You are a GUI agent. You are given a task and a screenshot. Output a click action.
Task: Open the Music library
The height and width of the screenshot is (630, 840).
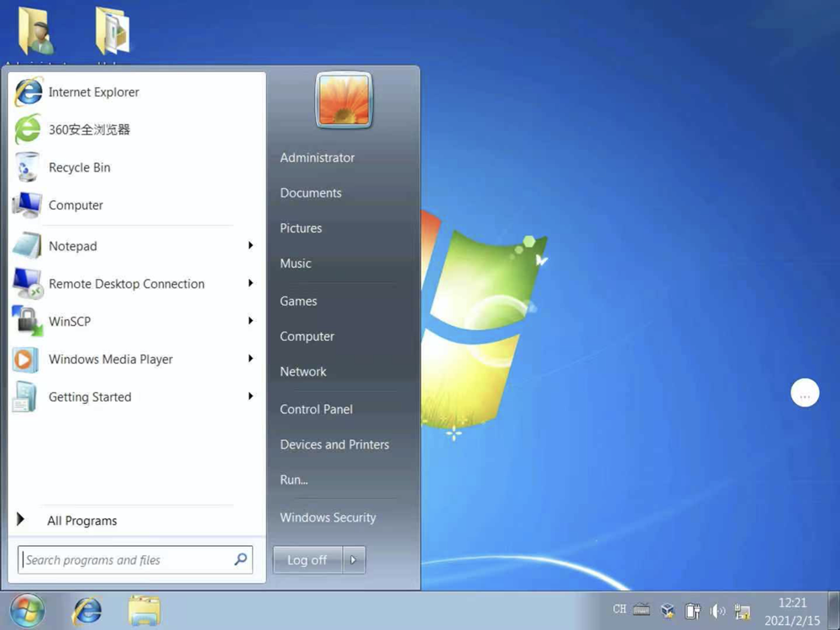(x=296, y=264)
